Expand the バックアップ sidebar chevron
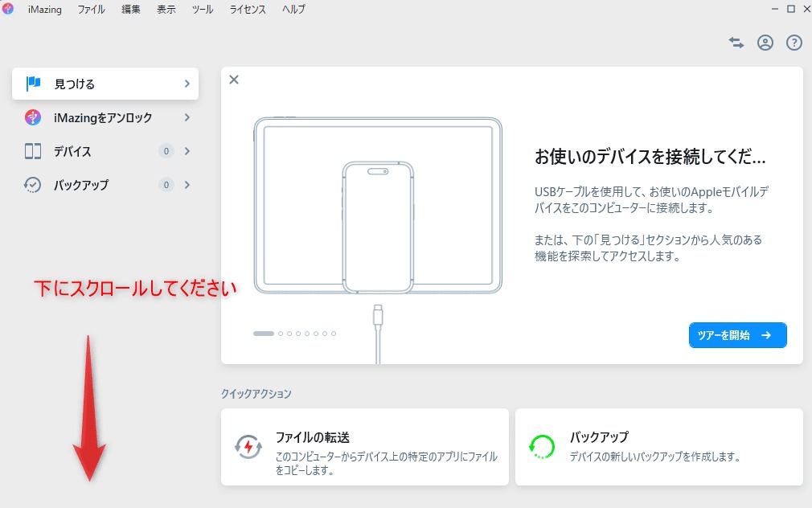This screenshot has width=812, height=508. point(187,185)
